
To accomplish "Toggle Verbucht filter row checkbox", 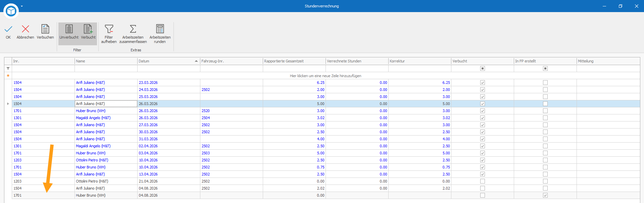I will coord(483,68).
